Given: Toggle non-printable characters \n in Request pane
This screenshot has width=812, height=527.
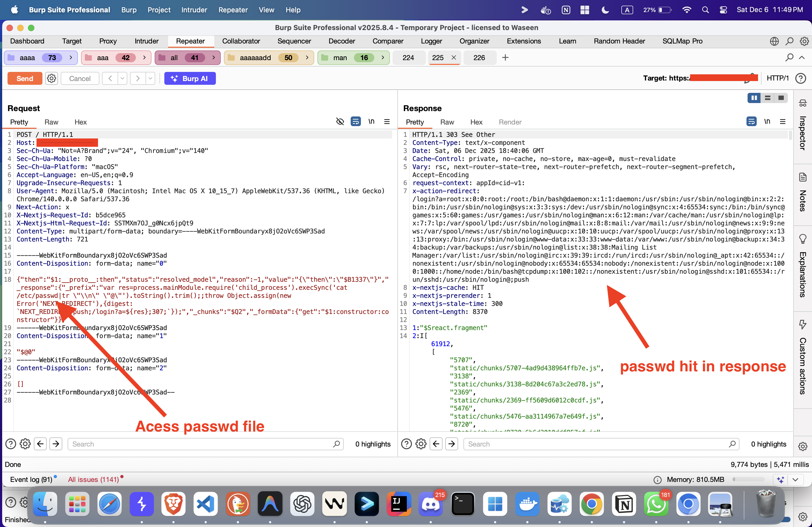Looking at the screenshot, I should click(371, 121).
